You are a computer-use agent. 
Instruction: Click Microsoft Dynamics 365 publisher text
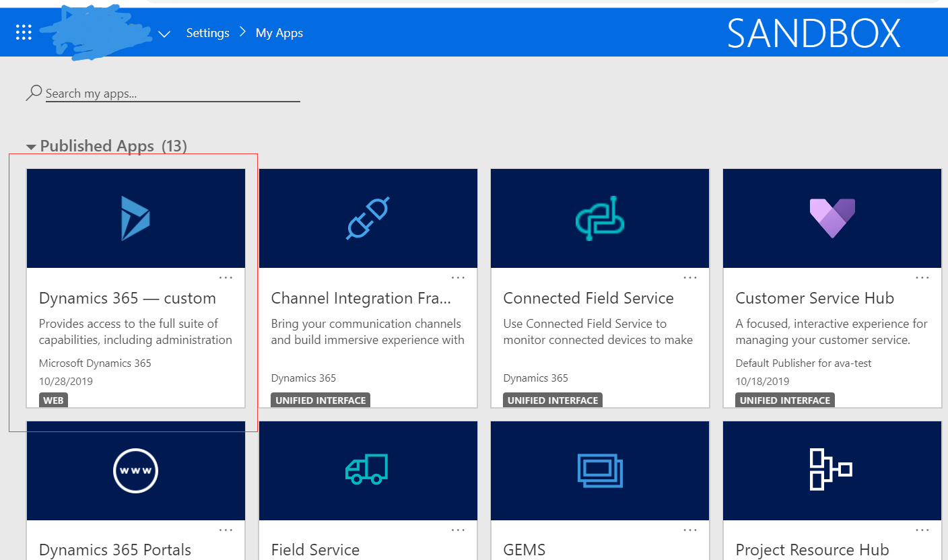(95, 363)
